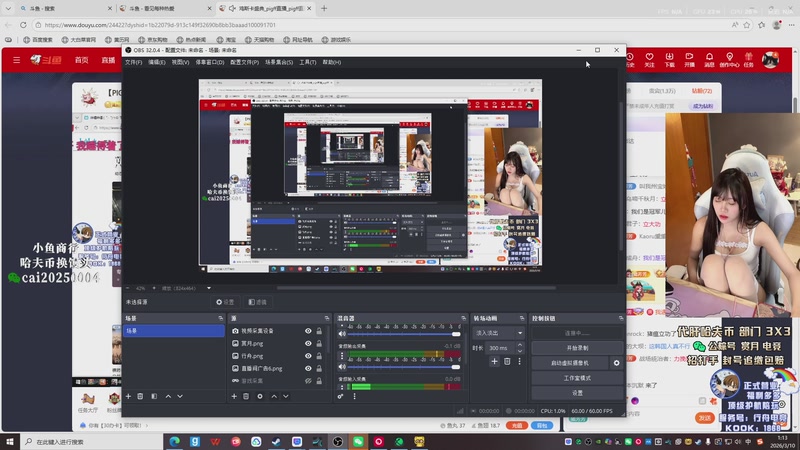Screen dimensions: 800x450
Task: Toggle lock on 直播间广告6.png source
Action: [x=319, y=368]
